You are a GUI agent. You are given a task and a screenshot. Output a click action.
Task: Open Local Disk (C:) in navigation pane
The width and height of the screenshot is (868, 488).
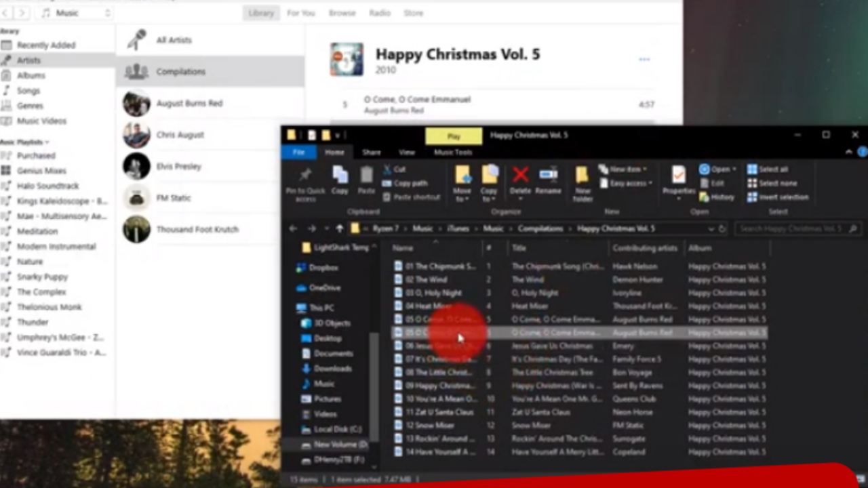coord(331,429)
